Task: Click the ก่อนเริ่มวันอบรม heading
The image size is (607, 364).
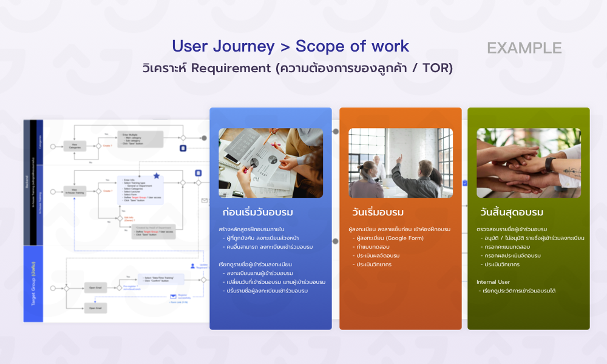Action: [257, 212]
